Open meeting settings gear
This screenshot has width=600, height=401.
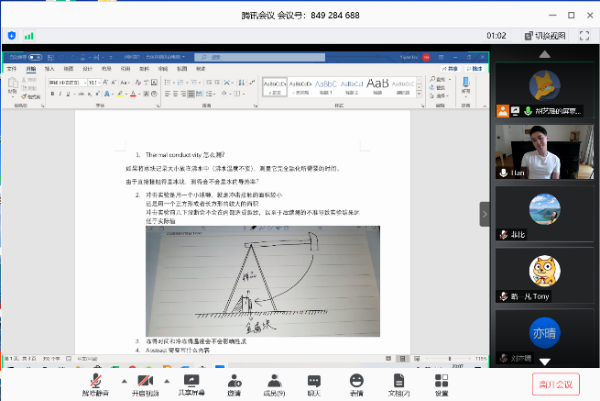[x=441, y=381]
